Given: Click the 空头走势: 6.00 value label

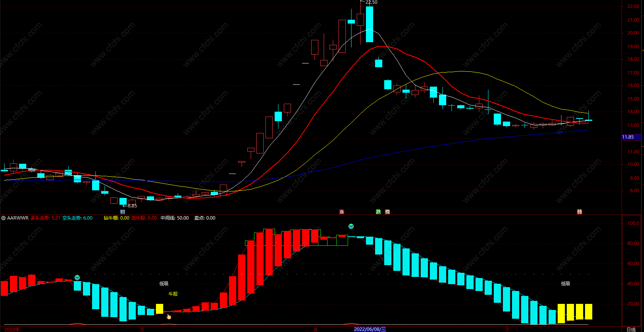Looking at the screenshot, I should tap(78, 218).
